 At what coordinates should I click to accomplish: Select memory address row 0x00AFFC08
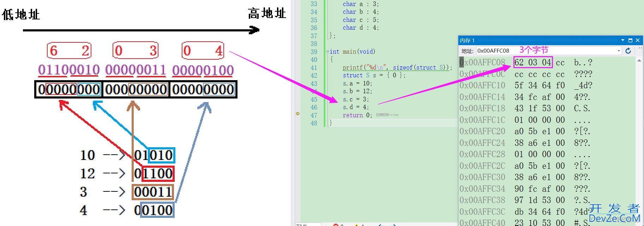(x=482, y=63)
